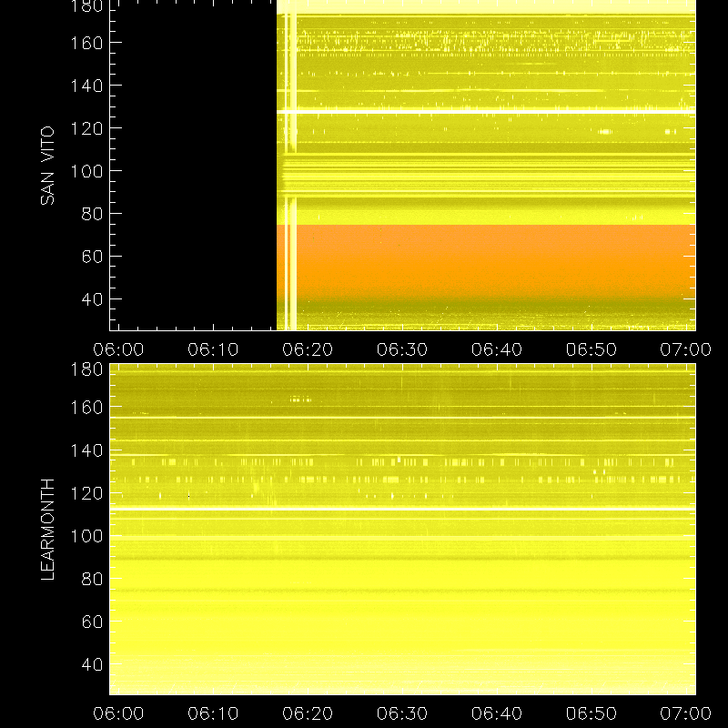
Task: Pick the 180 tick label on Learmonth axis
Action: point(86,369)
